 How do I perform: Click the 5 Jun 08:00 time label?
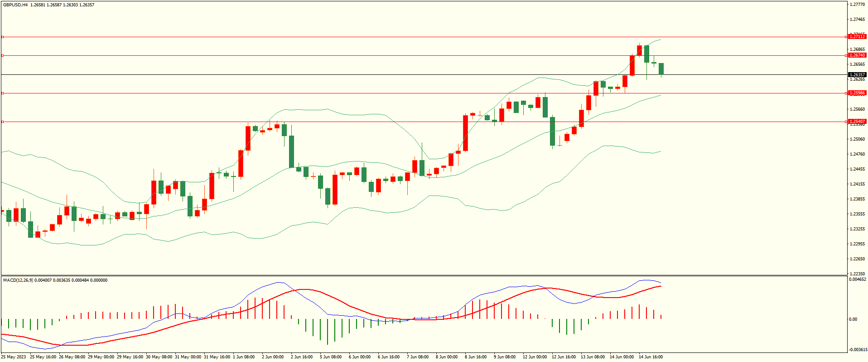(x=331, y=357)
